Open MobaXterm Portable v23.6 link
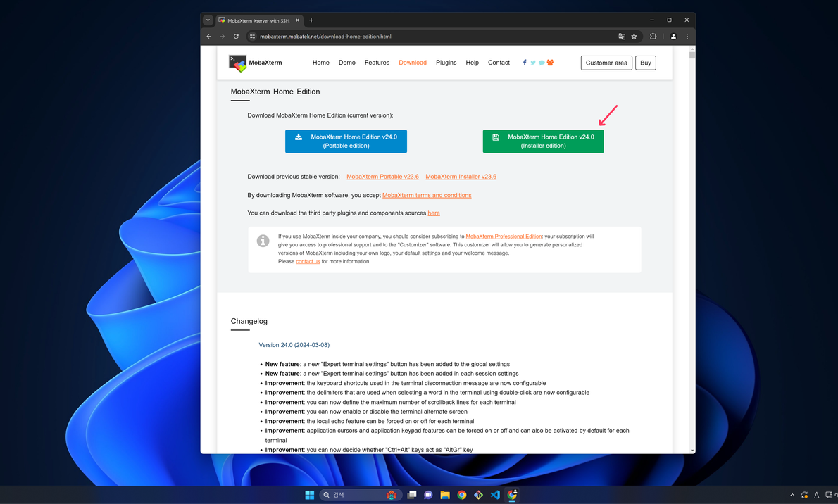Image resolution: width=838 pixels, height=504 pixels. (x=382, y=177)
